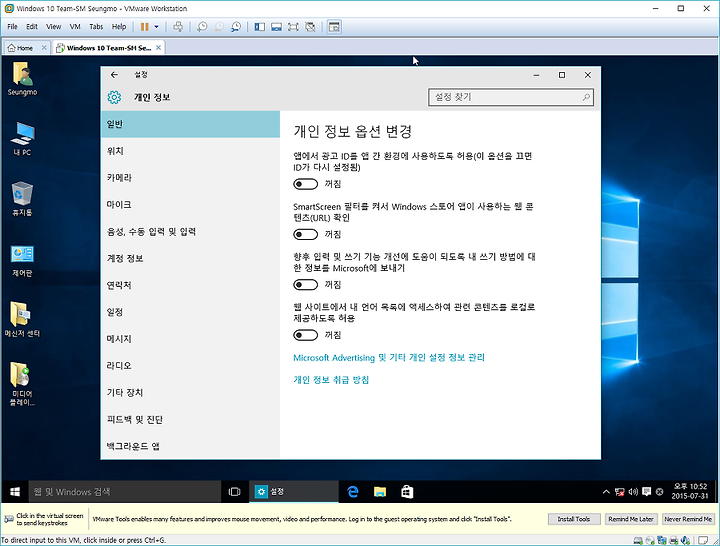Open the View menu
Image resolution: width=720 pixels, height=546 pixels.
click(53, 27)
